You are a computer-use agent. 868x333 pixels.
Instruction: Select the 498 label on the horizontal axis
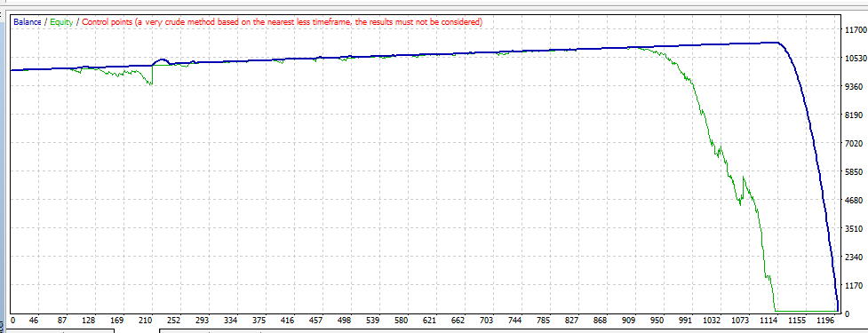pyautogui.click(x=345, y=321)
